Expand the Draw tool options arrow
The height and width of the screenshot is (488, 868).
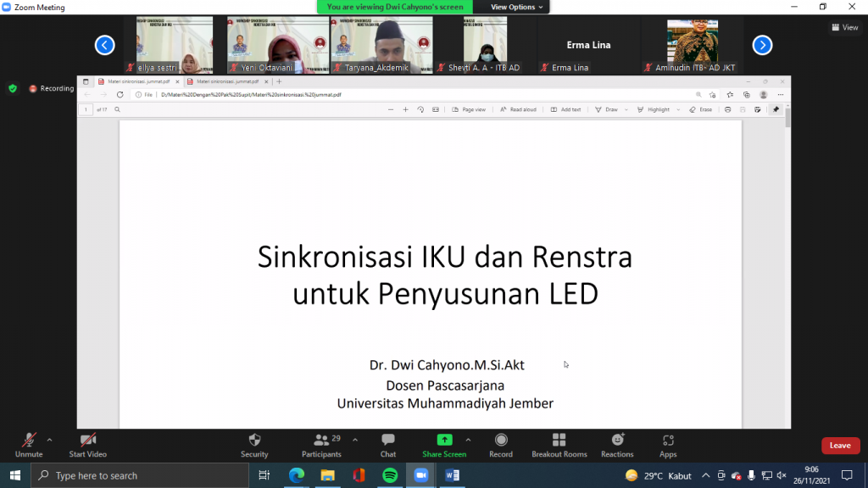coord(626,109)
